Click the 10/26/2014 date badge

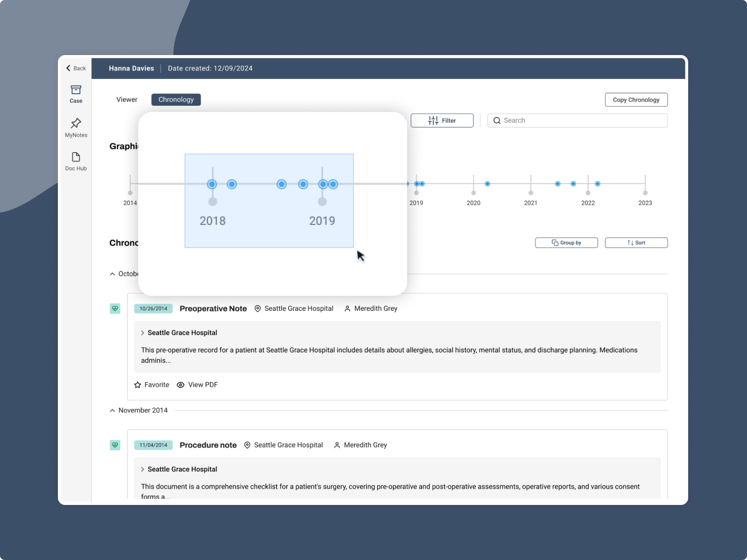coord(153,308)
